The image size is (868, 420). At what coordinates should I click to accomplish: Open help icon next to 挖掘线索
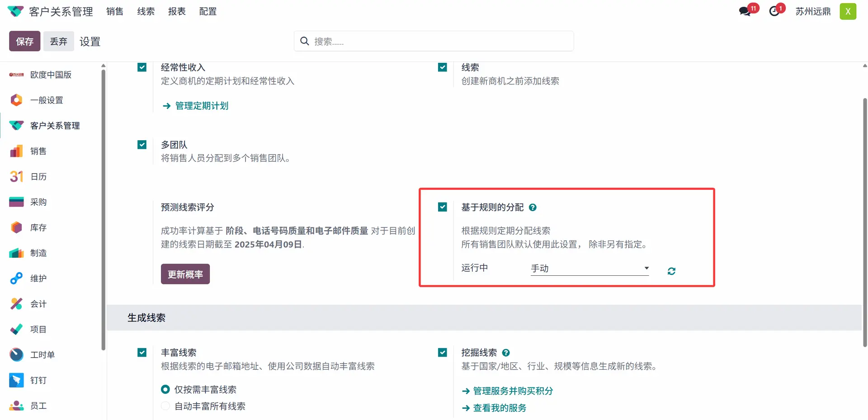point(506,353)
